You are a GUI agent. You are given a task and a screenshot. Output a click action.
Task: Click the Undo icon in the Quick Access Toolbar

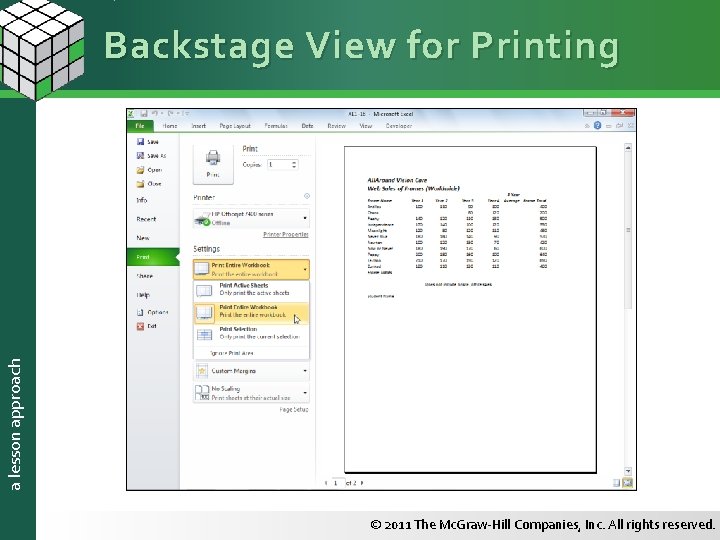coord(155,113)
